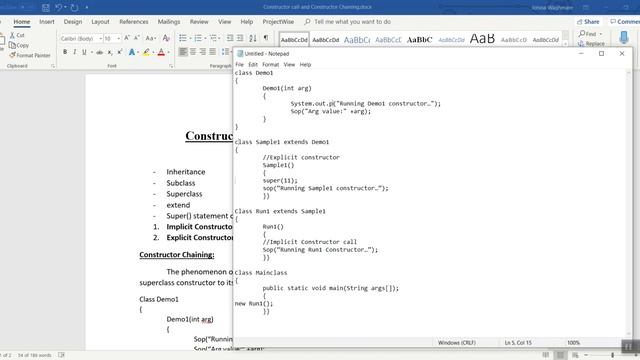The width and height of the screenshot is (640, 360).
Task: Toggle Show/Hide paragraph marks
Action: [266, 38]
